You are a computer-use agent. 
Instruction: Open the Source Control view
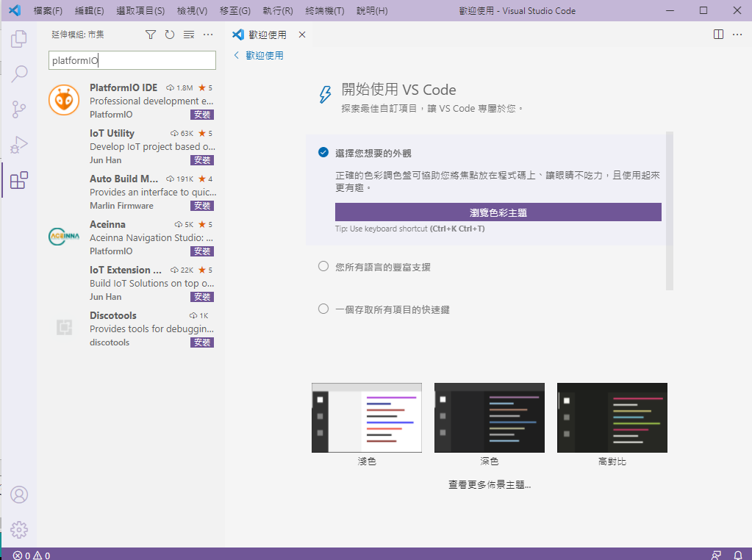point(19,110)
